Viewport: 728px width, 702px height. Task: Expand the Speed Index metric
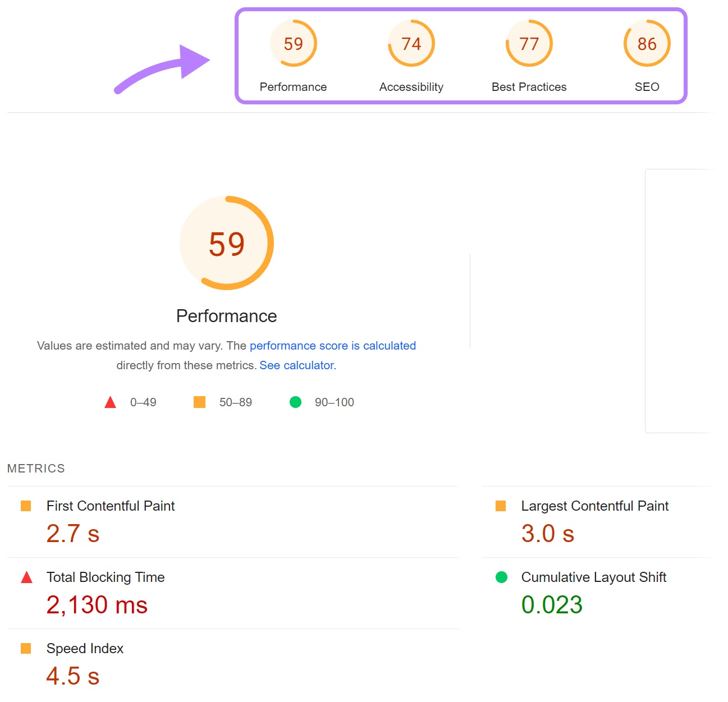[x=85, y=648]
